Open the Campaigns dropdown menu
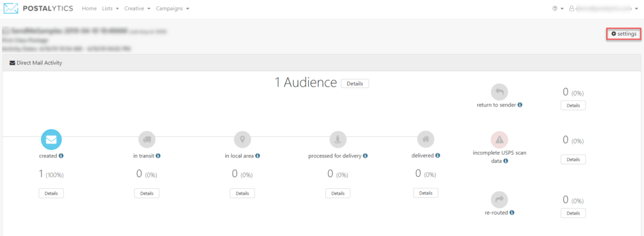 coord(172,9)
